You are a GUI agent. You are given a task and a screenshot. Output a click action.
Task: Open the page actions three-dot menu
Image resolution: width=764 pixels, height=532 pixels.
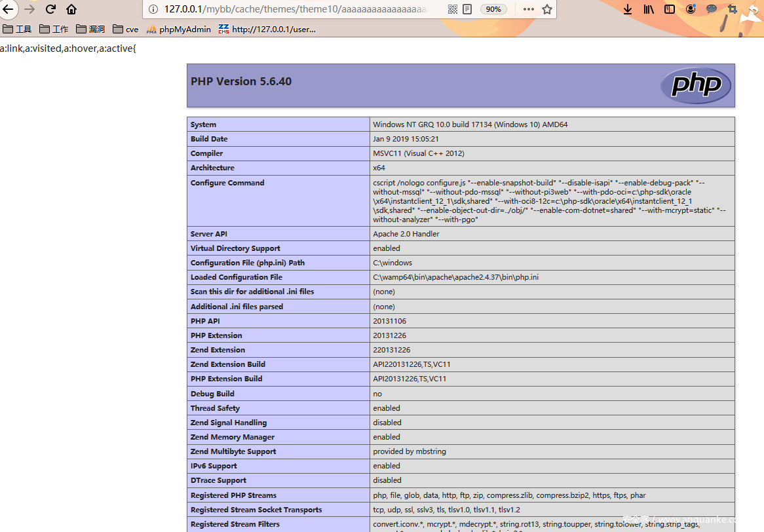(x=528, y=9)
